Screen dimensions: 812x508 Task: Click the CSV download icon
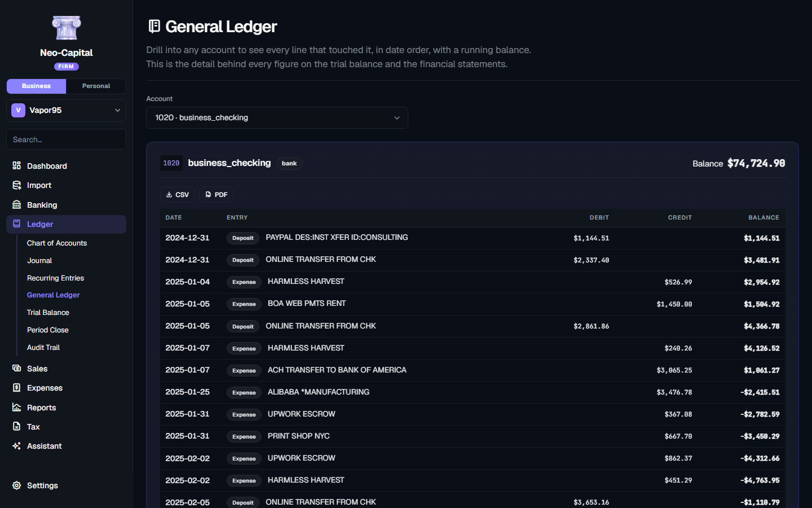tap(169, 195)
